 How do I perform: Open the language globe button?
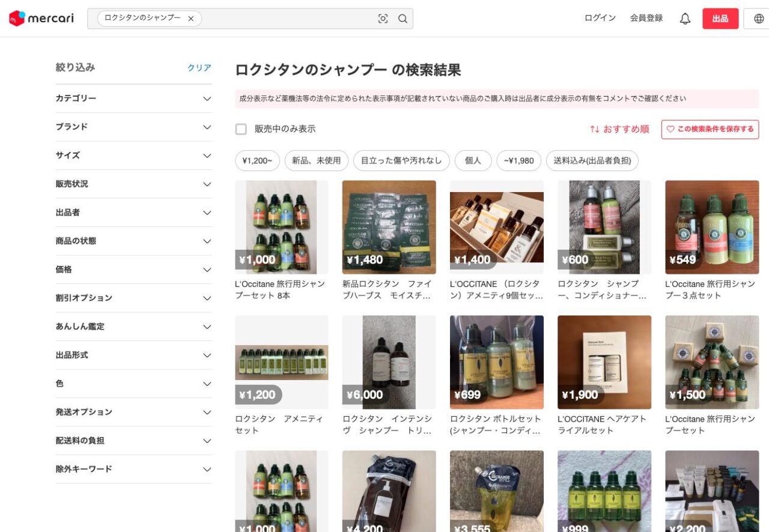pos(758,19)
